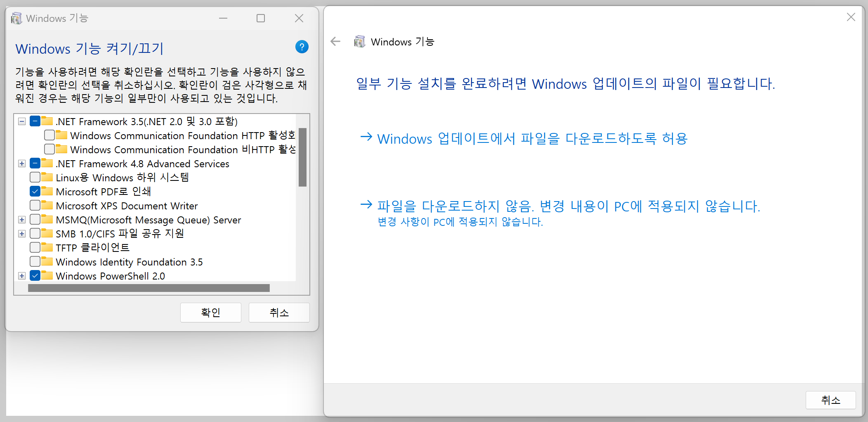Click the blue help question mark icon
The width and height of the screenshot is (868, 422).
tap(302, 47)
